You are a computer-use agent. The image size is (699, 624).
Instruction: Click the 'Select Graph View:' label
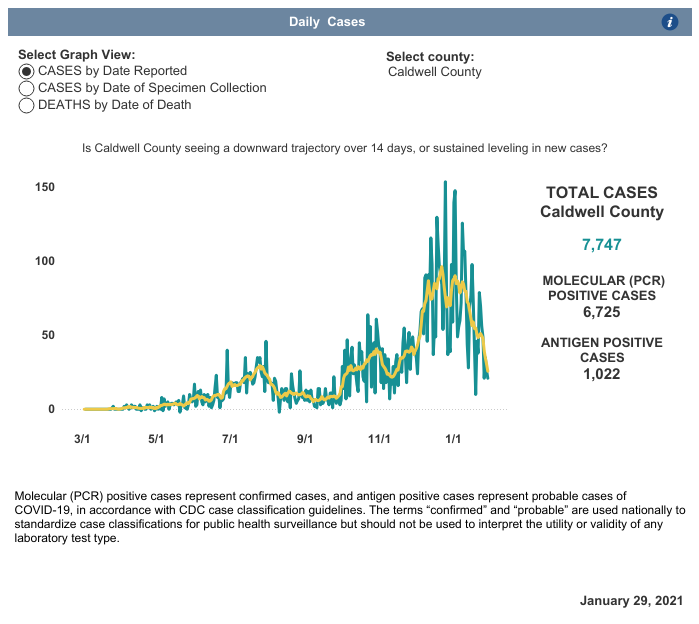tap(76, 55)
